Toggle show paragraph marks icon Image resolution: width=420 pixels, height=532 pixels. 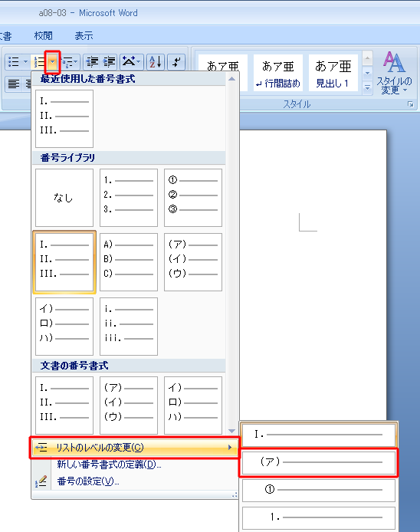[x=176, y=62]
